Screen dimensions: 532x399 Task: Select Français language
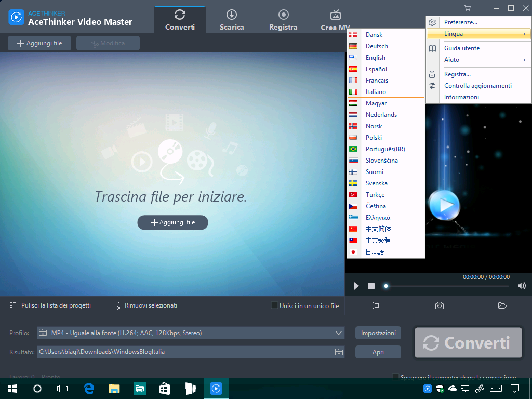pyautogui.click(x=386, y=81)
